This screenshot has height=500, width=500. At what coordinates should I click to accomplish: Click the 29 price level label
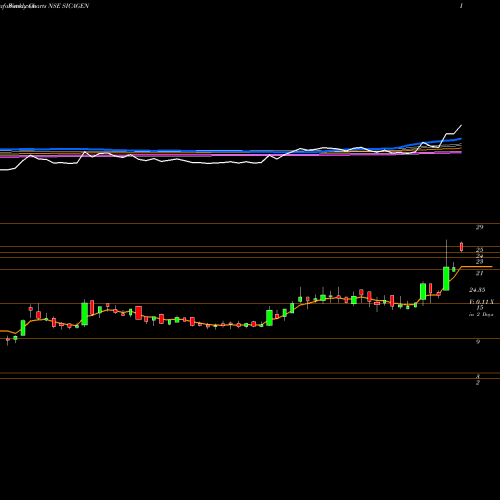[479, 228]
